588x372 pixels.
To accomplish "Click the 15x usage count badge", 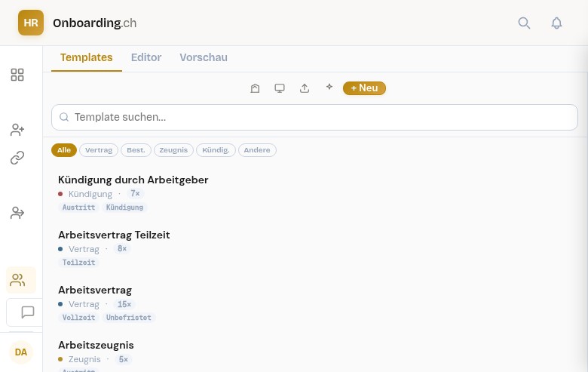I will pos(124,304).
